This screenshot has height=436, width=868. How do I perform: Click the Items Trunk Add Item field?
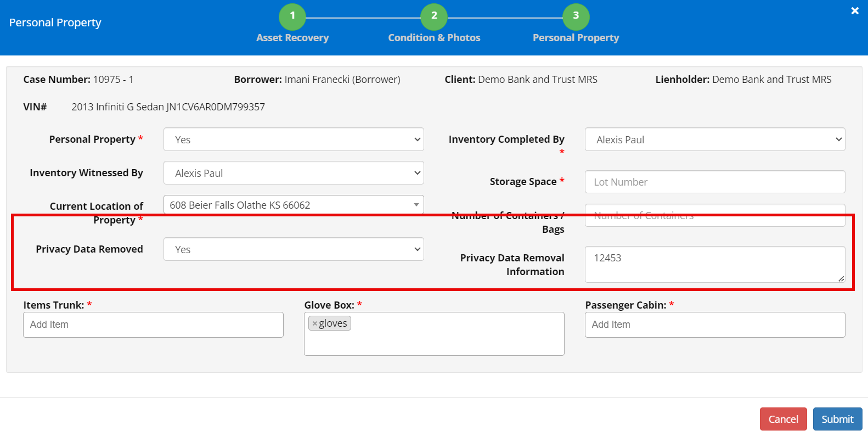[153, 325]
